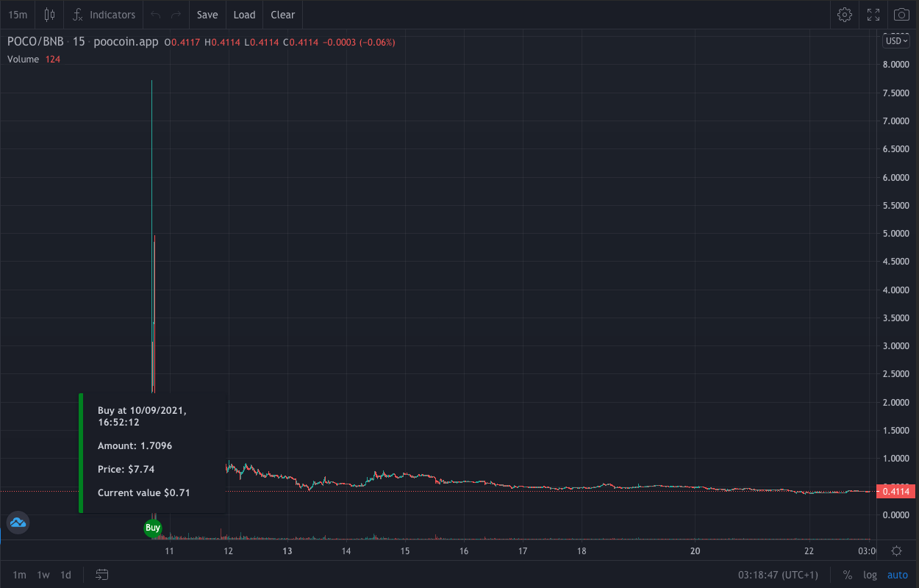Open chart settings gear
The height and width of the screenshot is (588, 919).
[845, 15]
